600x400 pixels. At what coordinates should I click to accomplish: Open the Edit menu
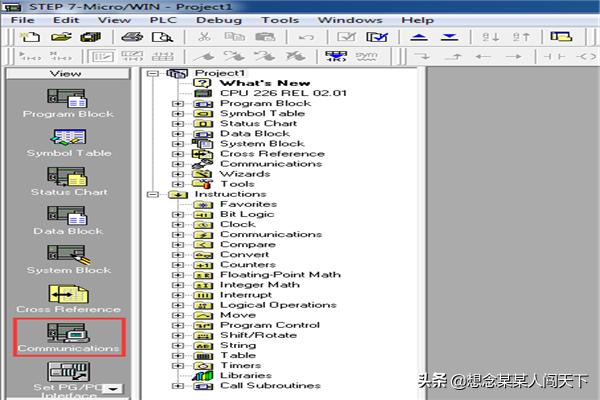click(66, 20)
